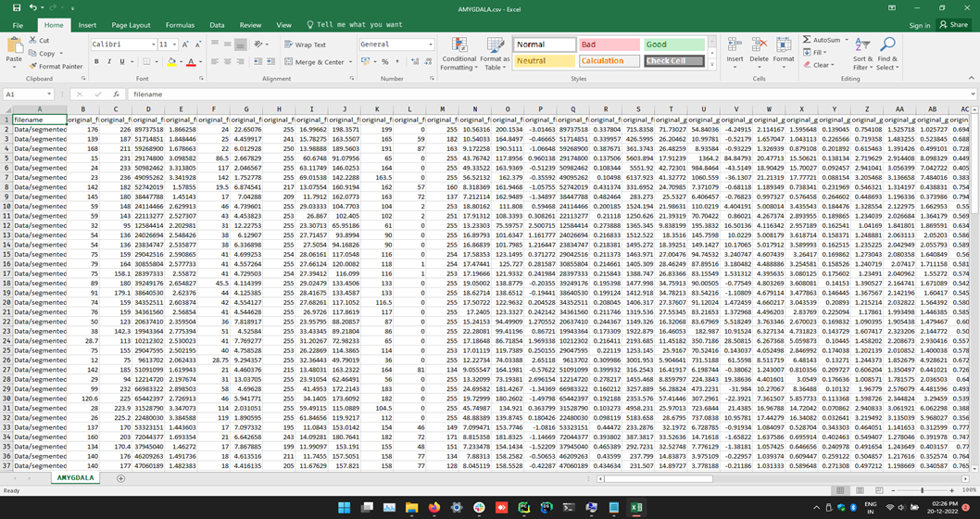The height and width of the screenshot is (519, 980).
Task: Toggle underline formatting
Action: tap(122, 62)
